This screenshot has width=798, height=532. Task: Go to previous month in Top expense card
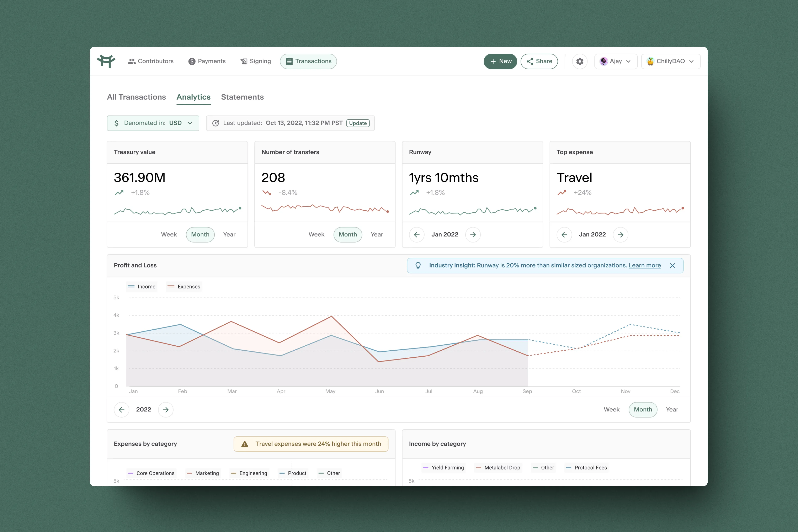[x=564, y=235]
